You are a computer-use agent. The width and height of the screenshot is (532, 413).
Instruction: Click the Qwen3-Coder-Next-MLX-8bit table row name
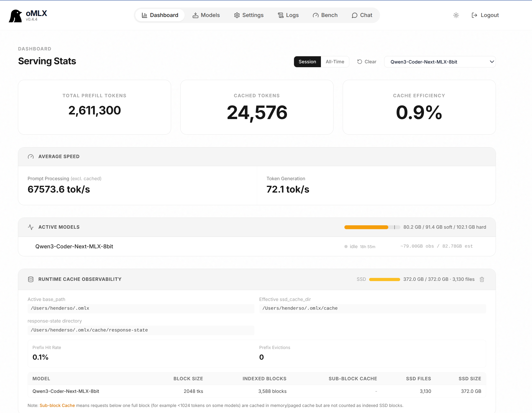(66, 391)
